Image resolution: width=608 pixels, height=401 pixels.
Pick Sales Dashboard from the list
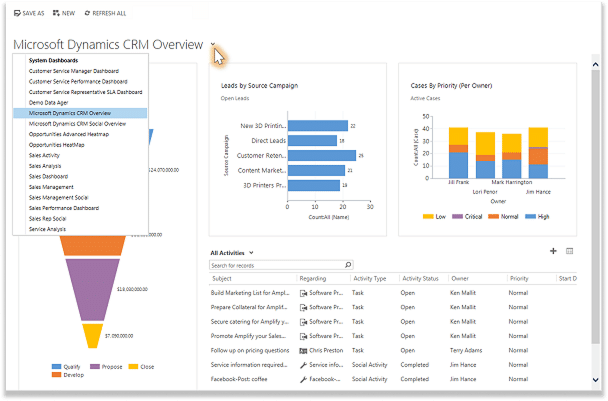(48, 176)
